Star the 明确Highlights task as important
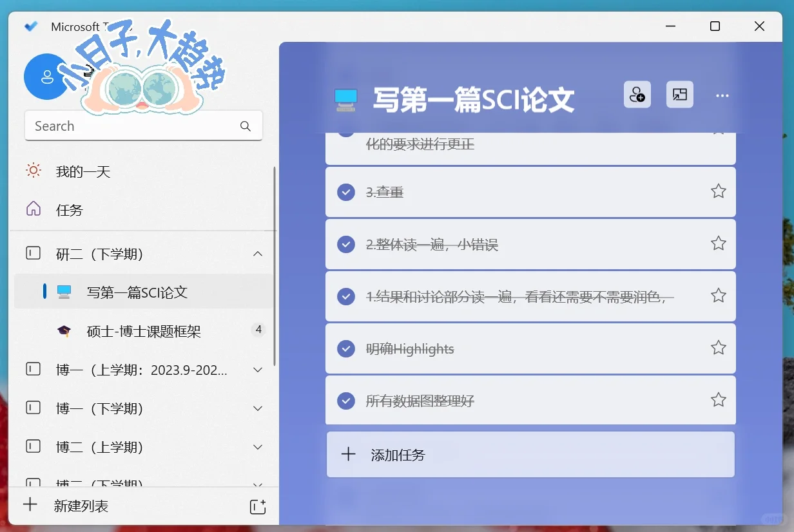This screenshot has width=794, height=532. coord(718,348)
